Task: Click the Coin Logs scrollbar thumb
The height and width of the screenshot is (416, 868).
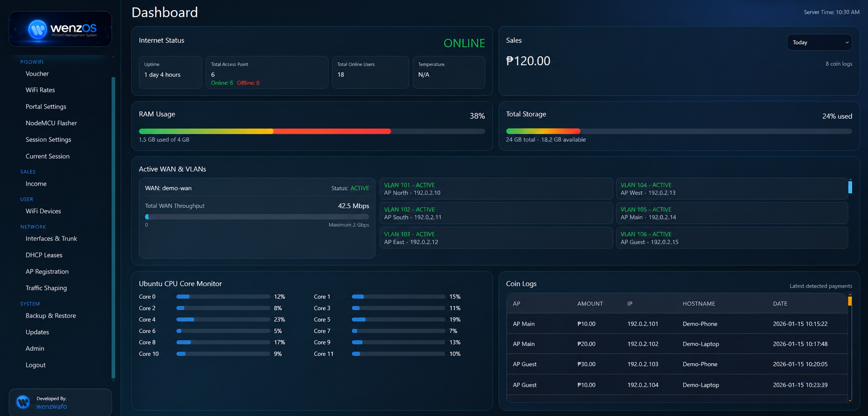Action: (x=850, y=301)
